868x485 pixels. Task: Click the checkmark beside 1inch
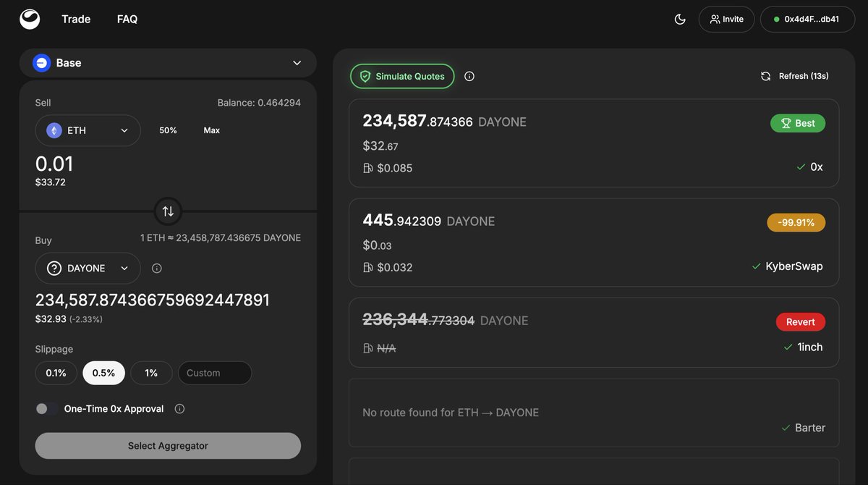click(x=788, y=347)
